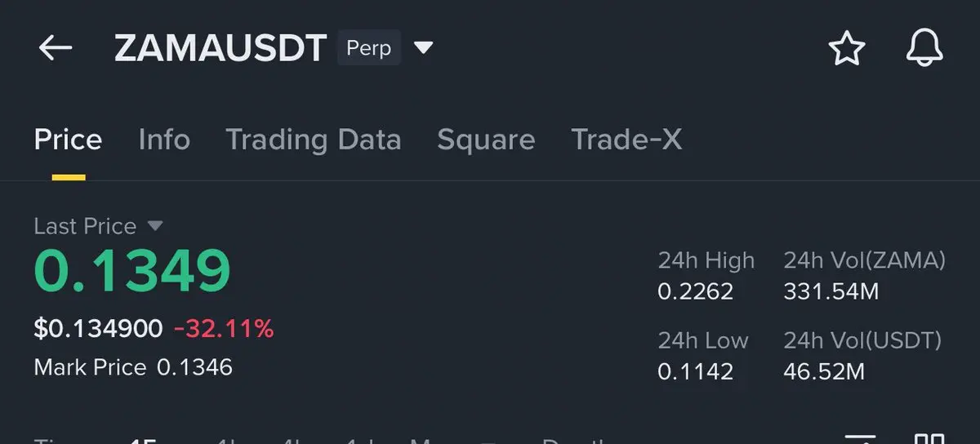
Task: Select the Trade-X tab
Action: click(626, 140)
